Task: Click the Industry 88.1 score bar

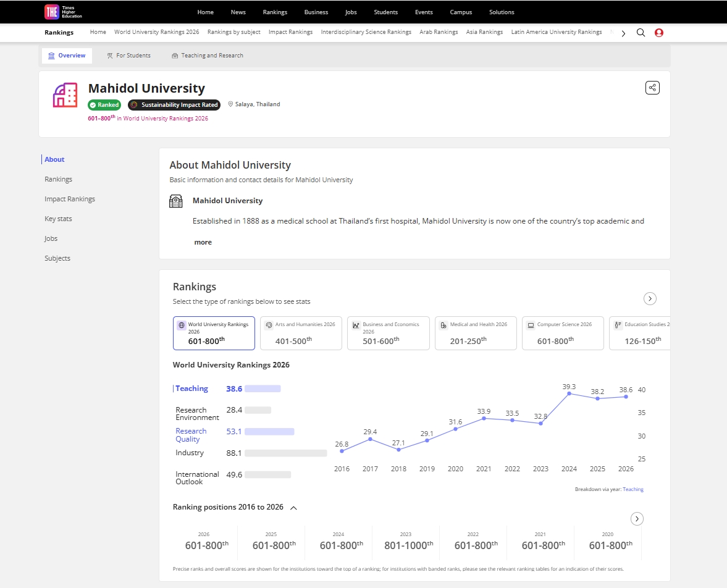Action: pyautogui.click(x=285, y=453)
